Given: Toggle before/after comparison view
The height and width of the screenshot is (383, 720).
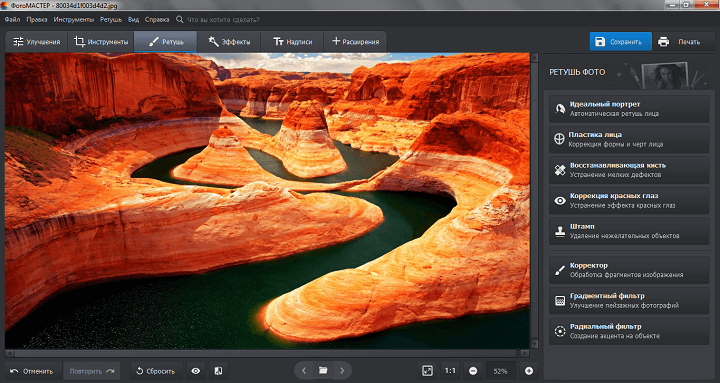Looking at the screenshot, I should click(x=219, y=371).
